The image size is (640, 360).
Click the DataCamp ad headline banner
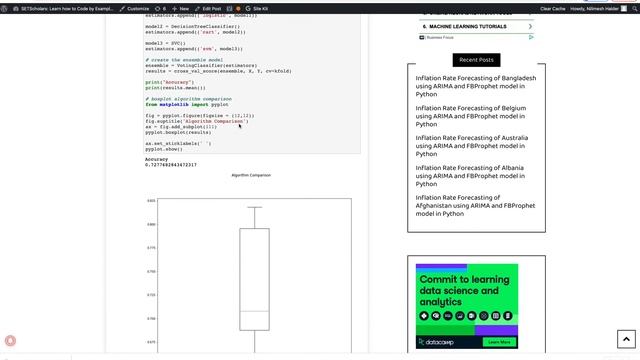464,291
